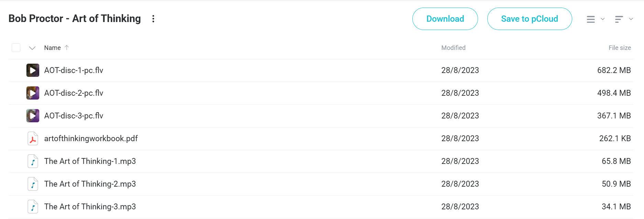
Task: Click the PDF icon for artofthinkingworkbook.pdf
Action: point(33,138)
